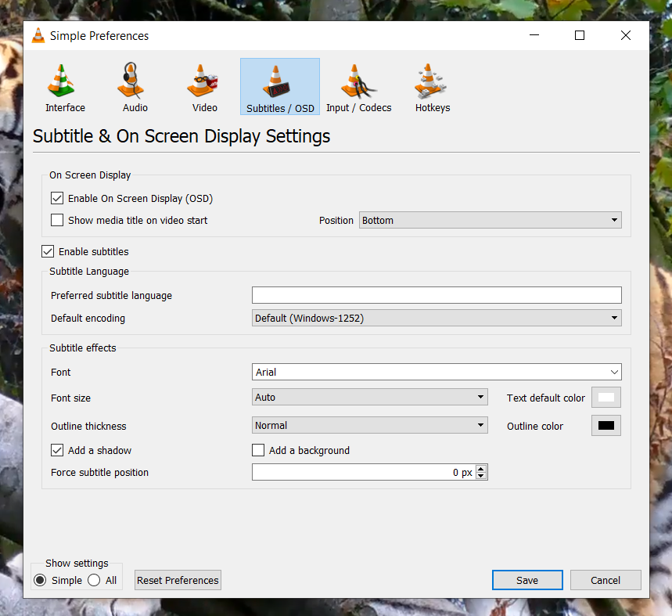Viewport: 672px width, 616px height.
Task: Click the Interface tab label text
Action: tap(65, 107)
